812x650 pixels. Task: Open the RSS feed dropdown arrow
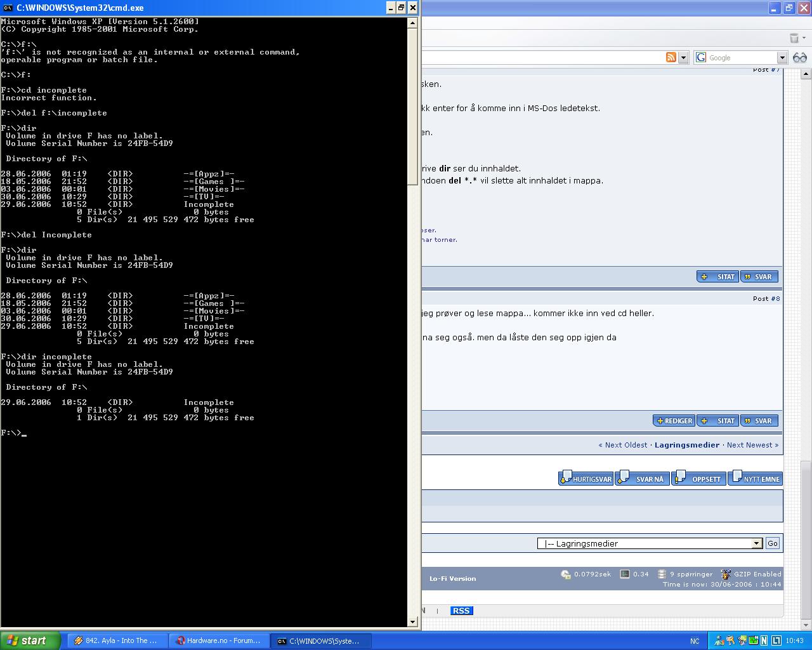683,58
